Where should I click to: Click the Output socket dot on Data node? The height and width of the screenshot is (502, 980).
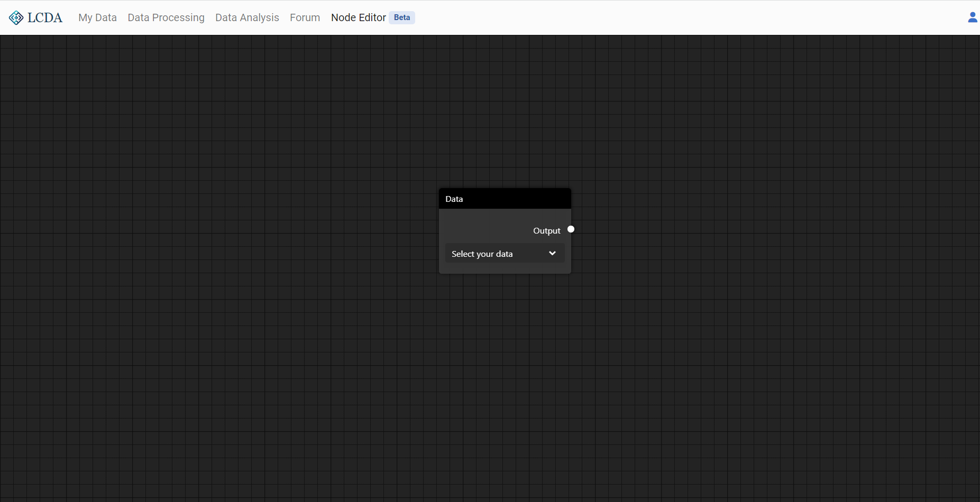coord(571,229)
